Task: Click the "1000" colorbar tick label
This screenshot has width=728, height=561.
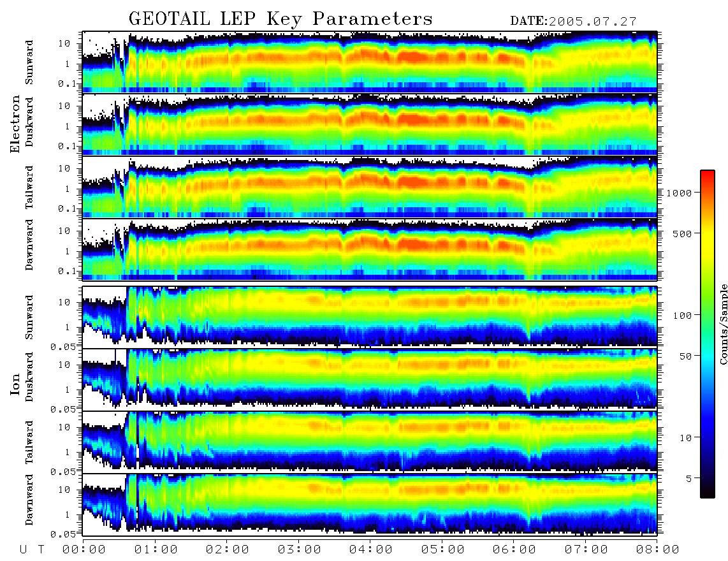Action: pyautogui.click(x=680, y=193)
